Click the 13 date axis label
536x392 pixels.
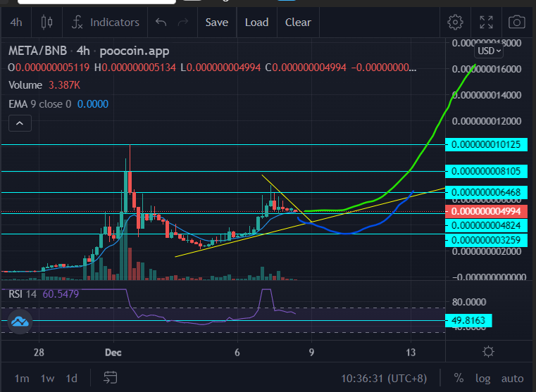click(x=411, y=352)
